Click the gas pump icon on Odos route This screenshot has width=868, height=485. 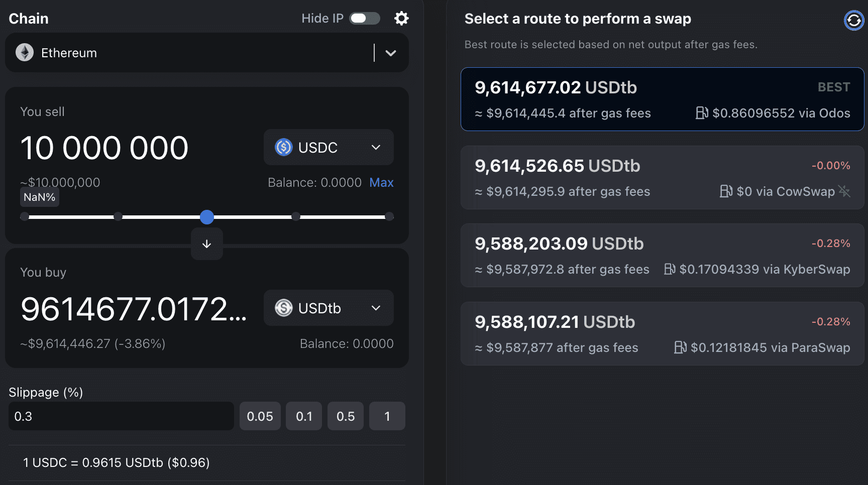pos(701,113)
